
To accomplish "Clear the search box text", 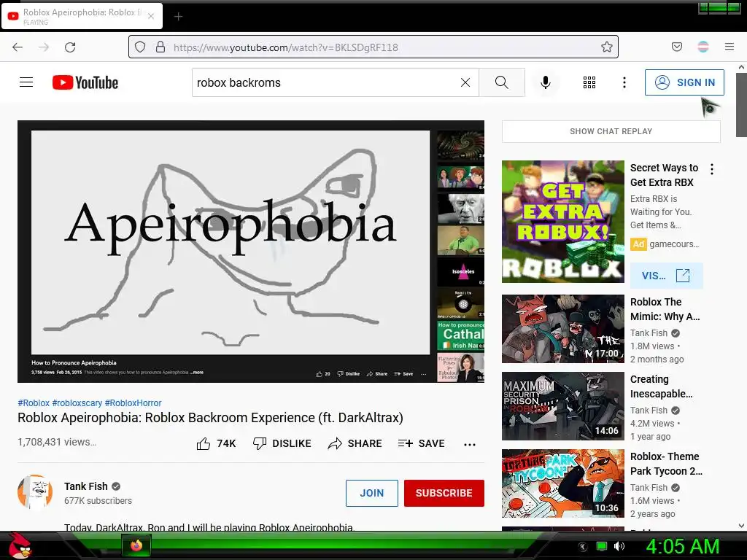I will 465,82.
